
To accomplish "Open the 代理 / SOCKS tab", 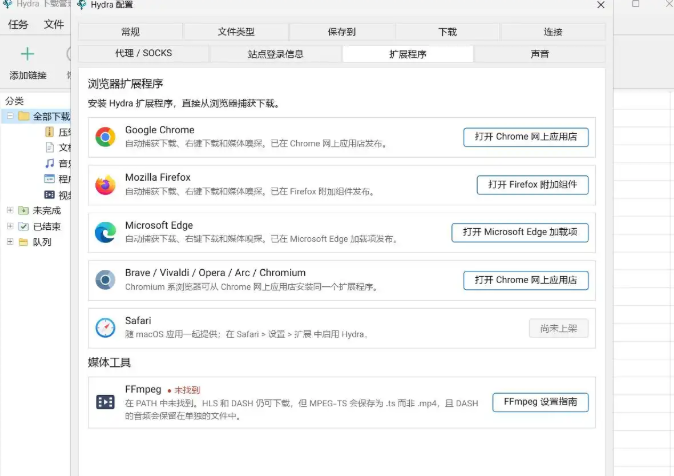I will (x=144, y=54).
